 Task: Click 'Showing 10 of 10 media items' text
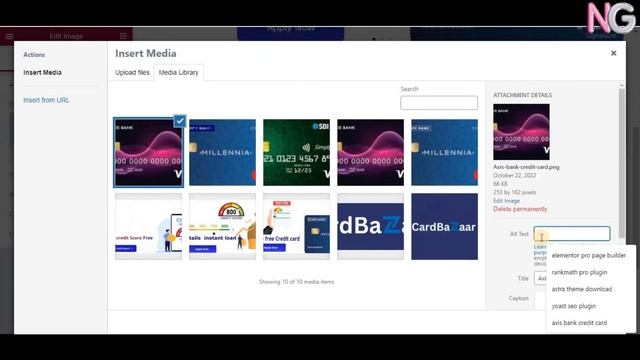point(296,282)
